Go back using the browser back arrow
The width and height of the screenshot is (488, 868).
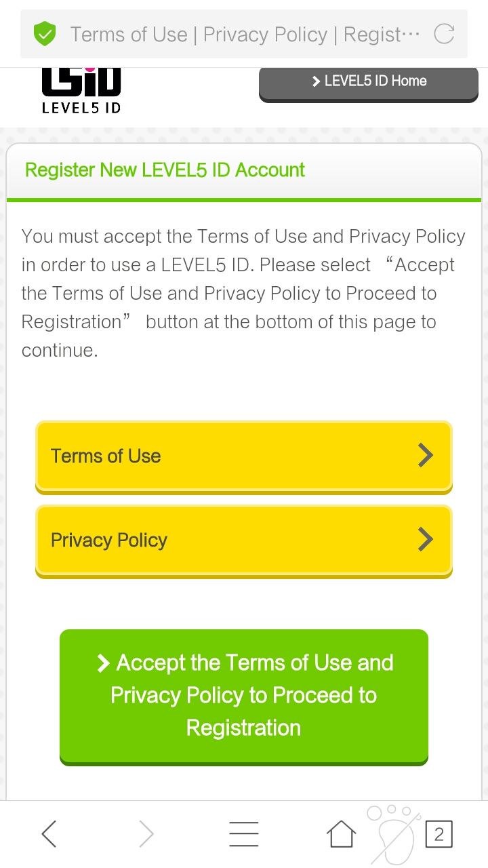click(x=49, y=833)
